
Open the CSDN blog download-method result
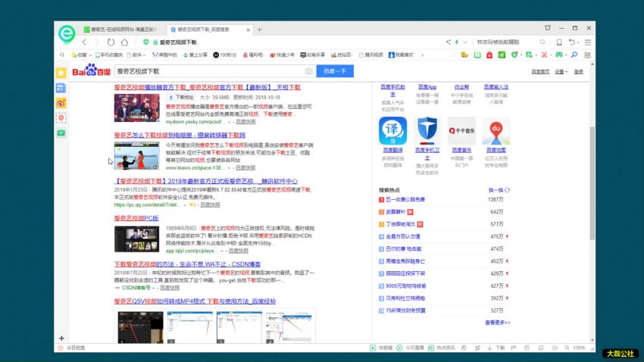coord(187,264)
